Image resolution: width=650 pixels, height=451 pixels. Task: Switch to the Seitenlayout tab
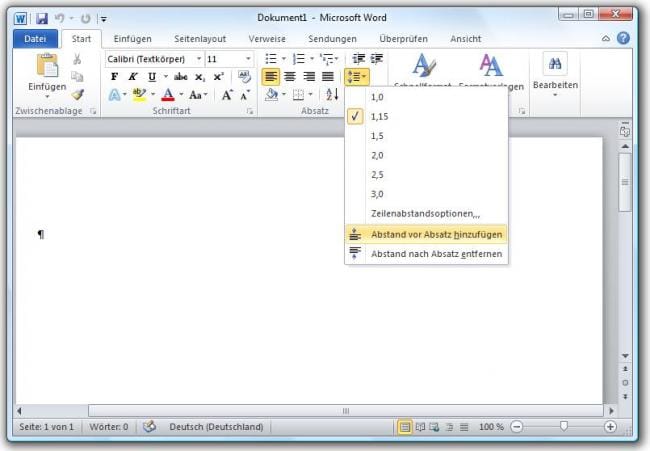click(x=200, y=39)
